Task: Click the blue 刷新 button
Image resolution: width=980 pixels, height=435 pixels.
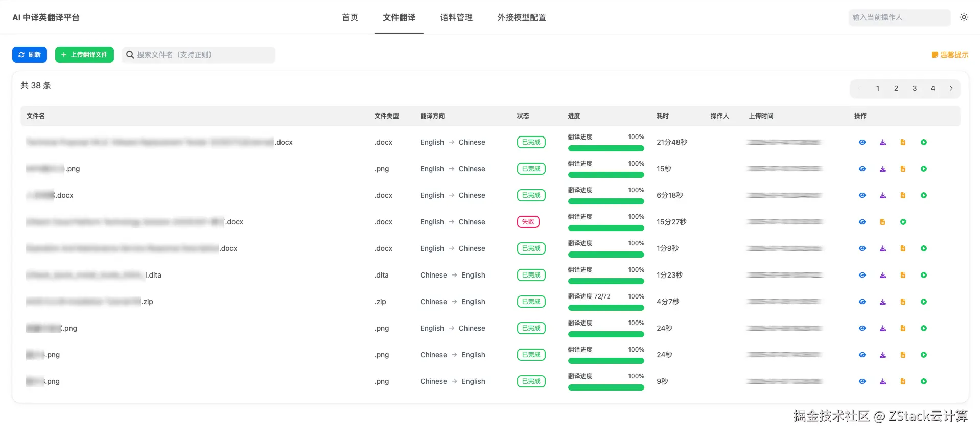Action: pos(30,55)
